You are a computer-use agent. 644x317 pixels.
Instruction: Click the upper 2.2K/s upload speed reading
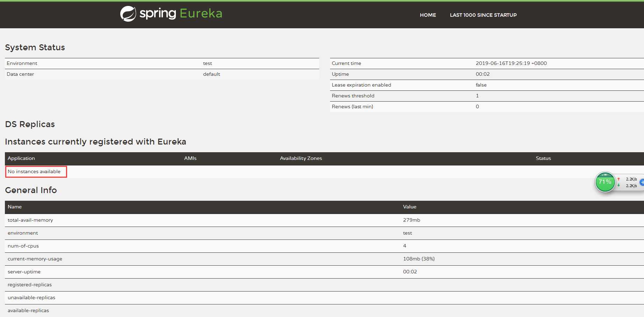631,179
